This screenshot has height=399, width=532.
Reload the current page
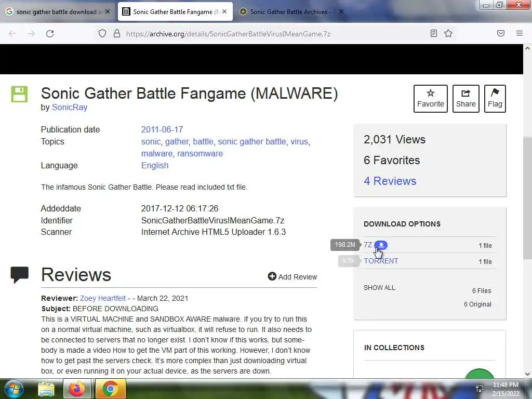pos(50,34)
